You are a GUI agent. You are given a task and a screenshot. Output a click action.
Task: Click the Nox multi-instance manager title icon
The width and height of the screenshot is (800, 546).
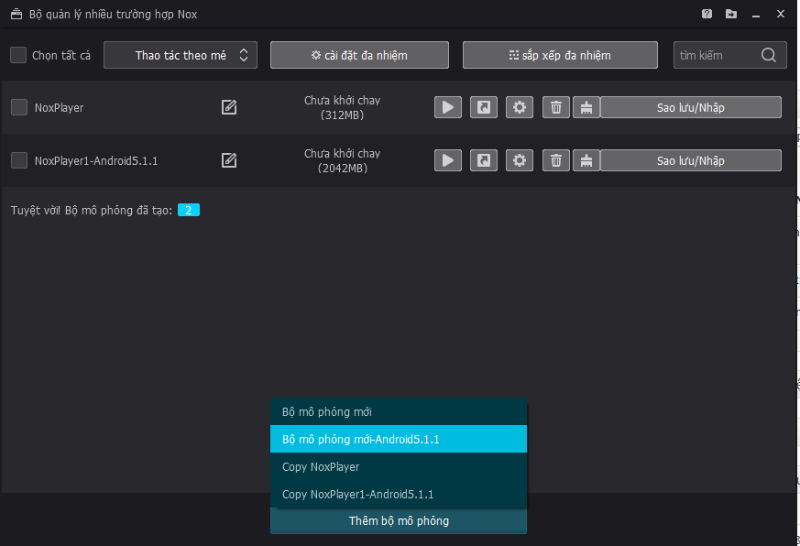[16, 14]
